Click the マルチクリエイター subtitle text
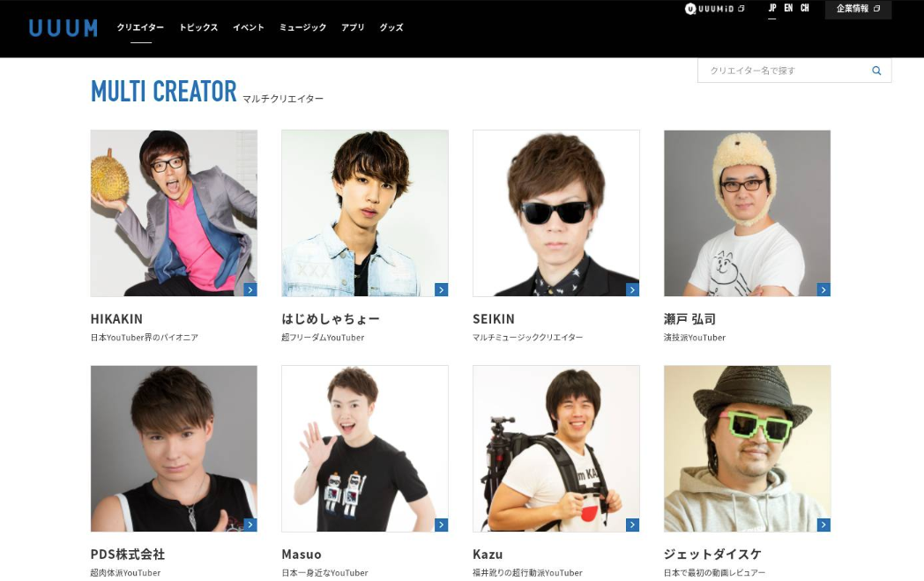 coord(283,99)
